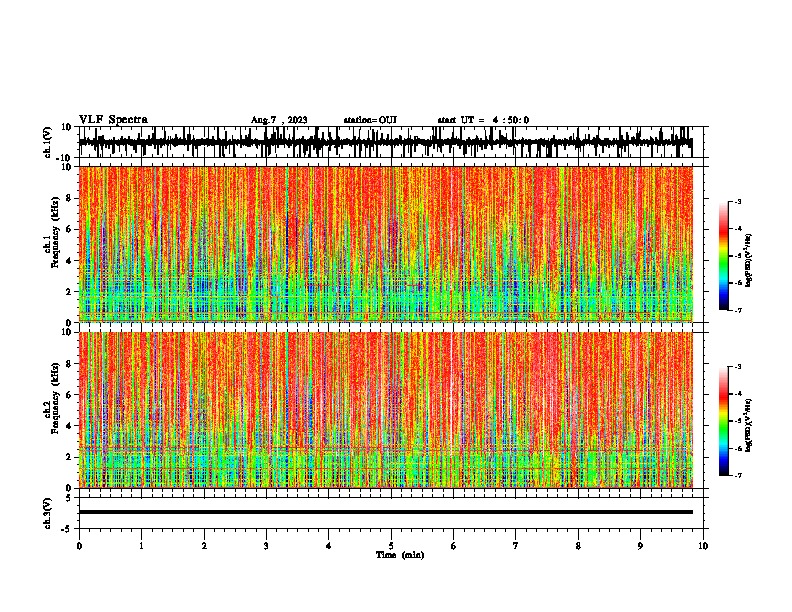Click the ch.1 spectrogram color scale bar
Screen dimensions: 792x612
723,256
